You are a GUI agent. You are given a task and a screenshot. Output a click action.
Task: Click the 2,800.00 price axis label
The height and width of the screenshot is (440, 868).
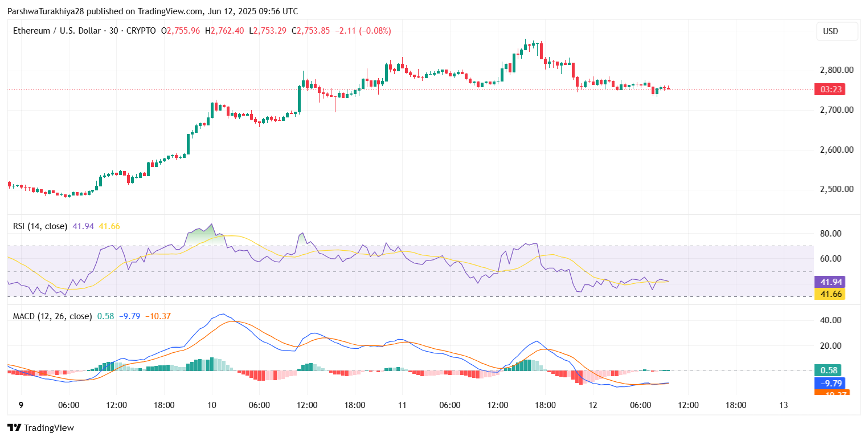[x=836, y=70]
